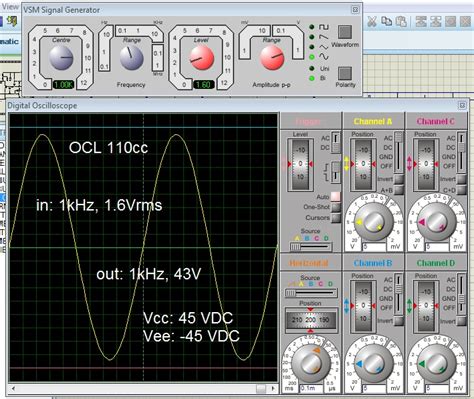Click the green Channel D position arrow icon
This screenshot has width=474, height=399.
tap(409, 306)
